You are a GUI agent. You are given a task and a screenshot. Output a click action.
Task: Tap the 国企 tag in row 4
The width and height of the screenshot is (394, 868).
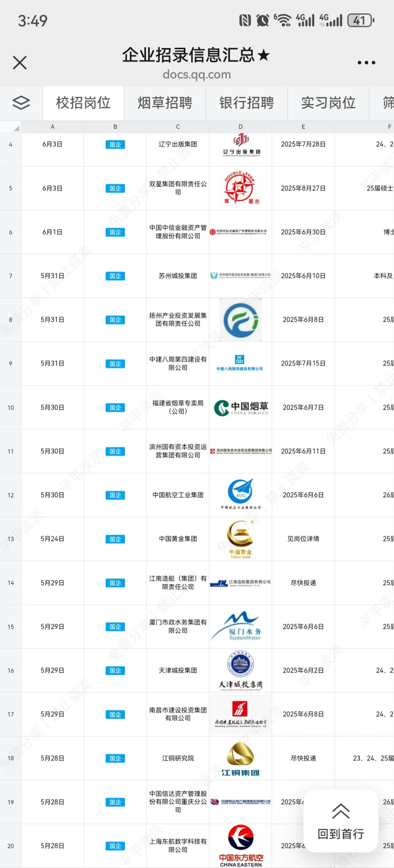115,145
